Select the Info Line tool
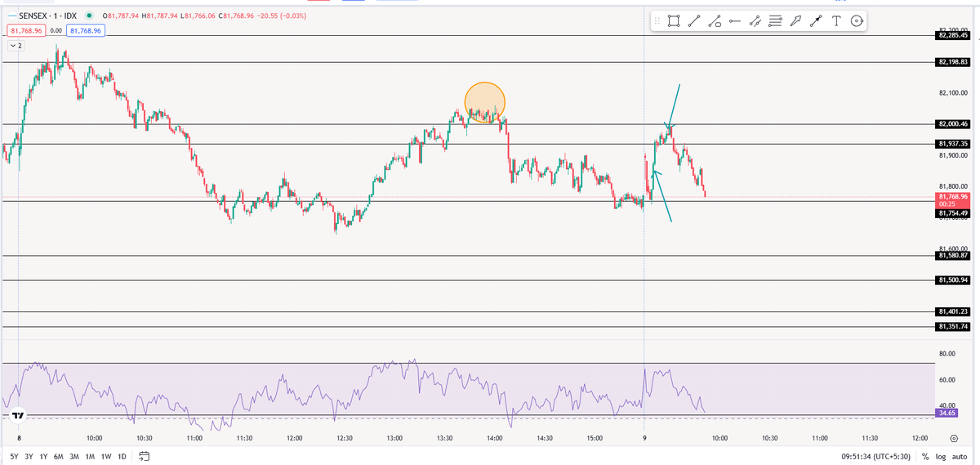Image resolution: width=980 pixels, height=465 pixels. pos(715,22)
